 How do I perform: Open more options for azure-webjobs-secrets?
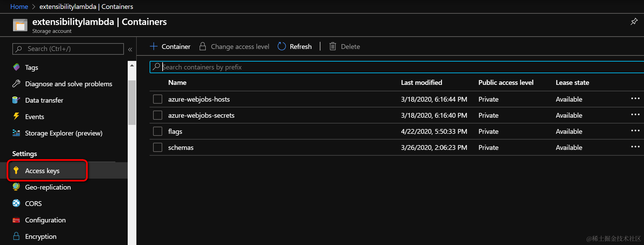click(635, 115)
